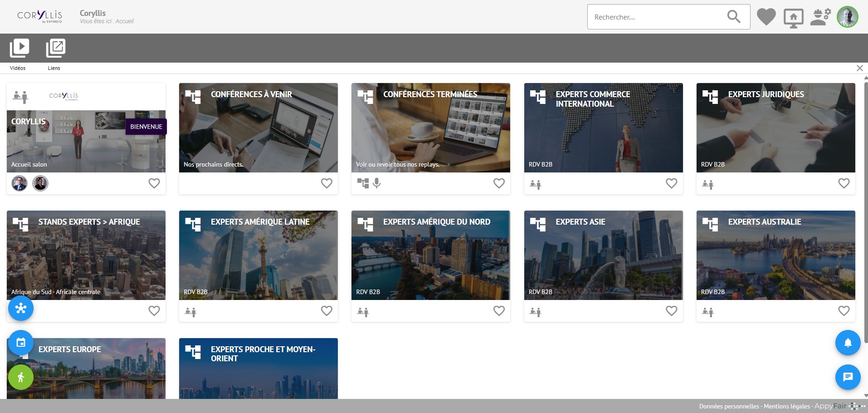Open the presentation screen icon in header
The image size is (868, 413).
click(793, 18)
